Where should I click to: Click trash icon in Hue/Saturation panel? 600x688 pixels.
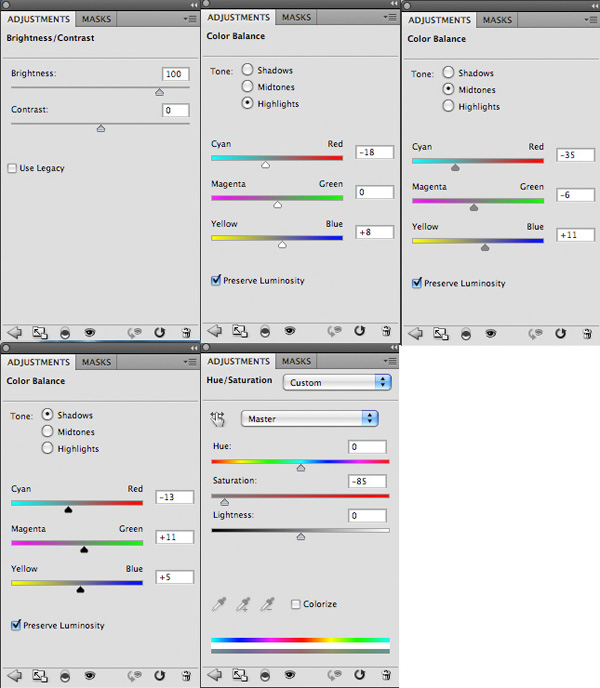tap(386, 675)
